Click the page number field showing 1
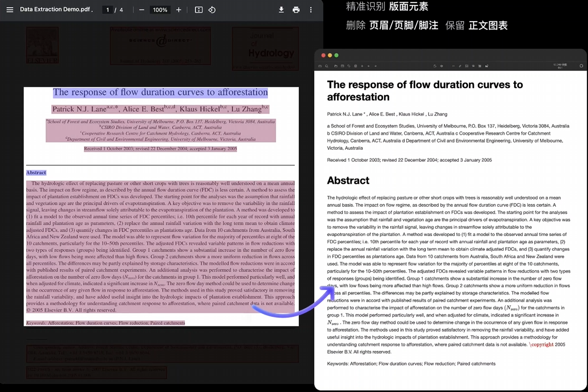This screenshot has height=392, width=588. pos(108,10)
